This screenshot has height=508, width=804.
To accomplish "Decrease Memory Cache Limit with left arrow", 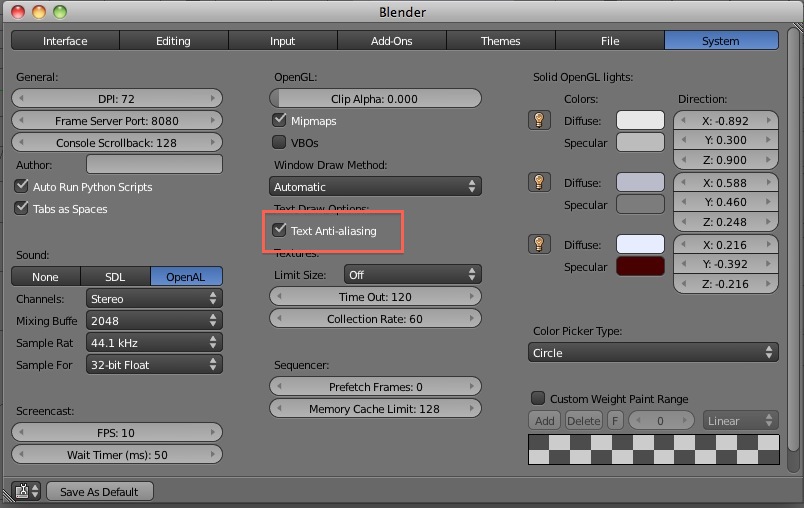I will (x=279, y=409).
